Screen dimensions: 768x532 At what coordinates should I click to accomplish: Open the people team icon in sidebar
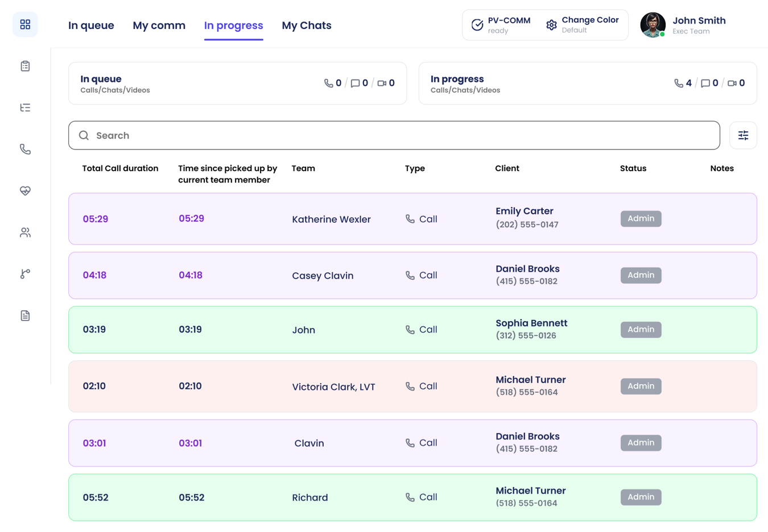25,232
